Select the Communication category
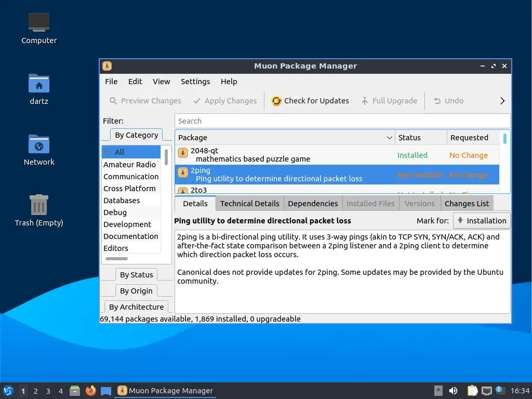The height and width of the screenshot is (399, 532). (131, 177)
